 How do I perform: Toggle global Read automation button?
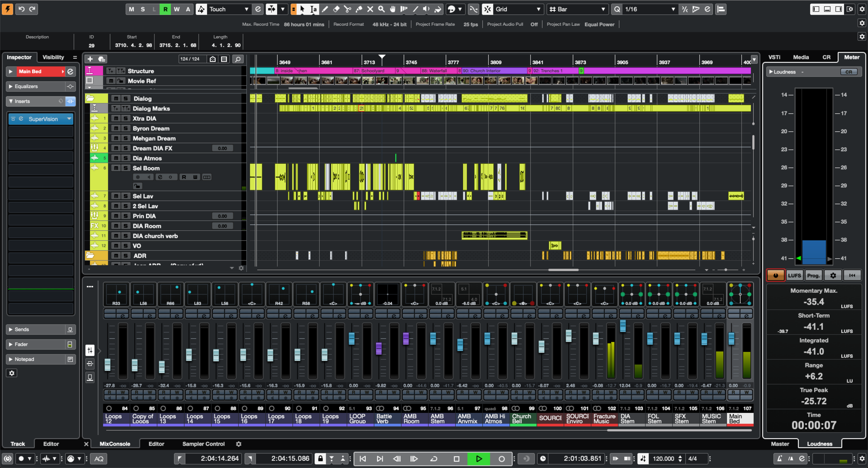point(165,9)
